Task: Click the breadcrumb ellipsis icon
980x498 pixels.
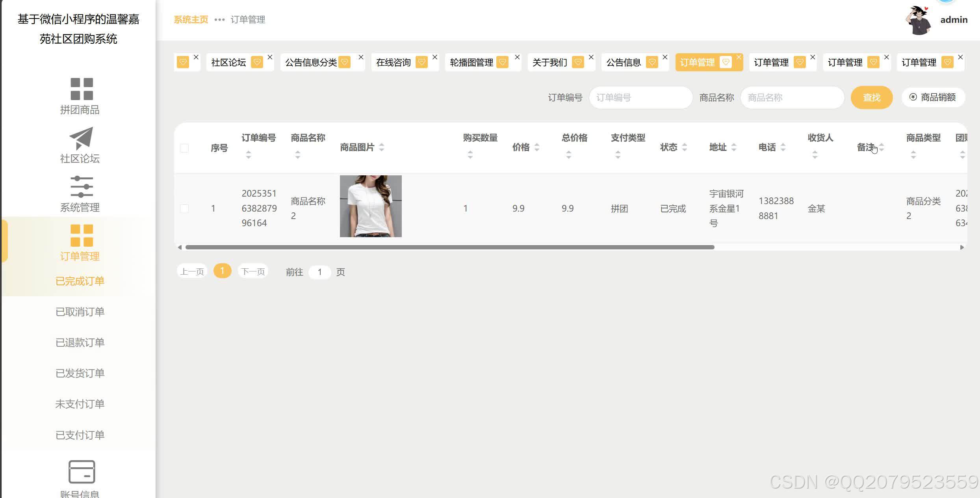Action: pyautogui.click(x=219, y=20)
